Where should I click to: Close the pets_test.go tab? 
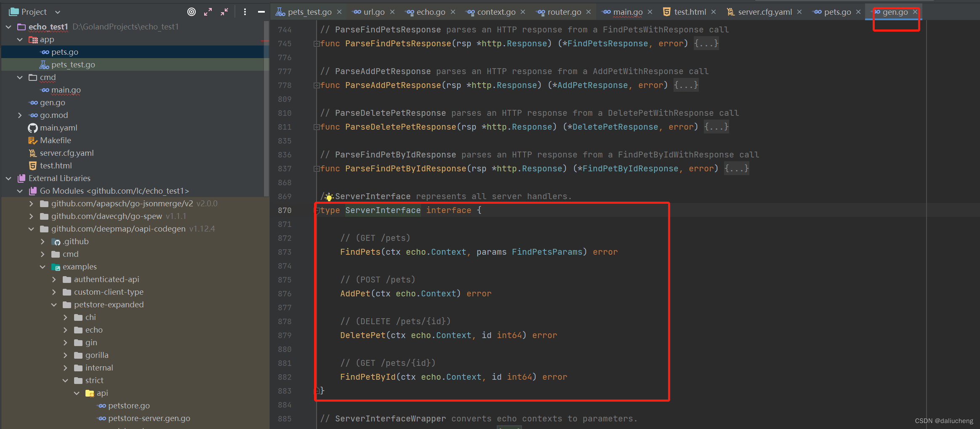coord(339,12)
